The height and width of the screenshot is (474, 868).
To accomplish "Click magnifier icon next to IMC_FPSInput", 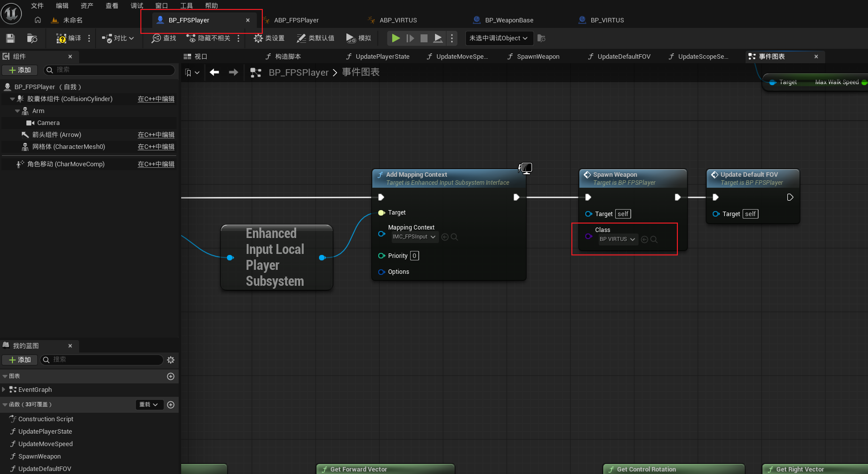I will pos(454,237).
